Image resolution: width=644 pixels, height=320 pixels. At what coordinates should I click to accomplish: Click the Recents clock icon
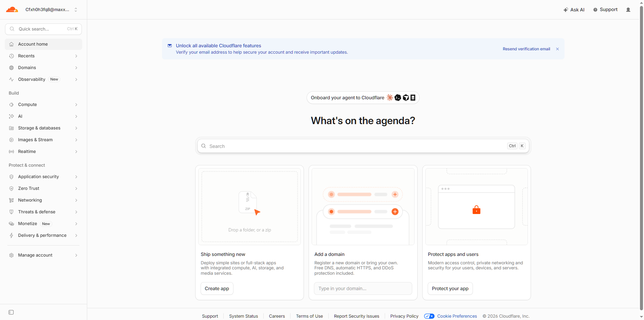pos(11,56)
